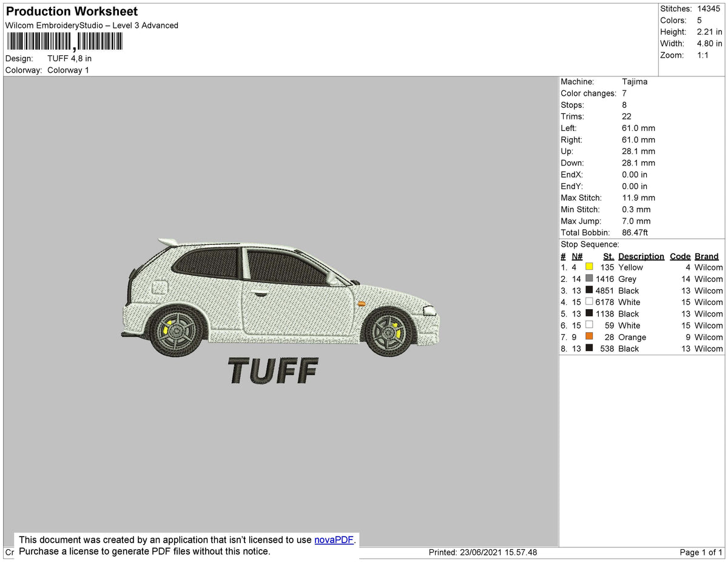Screen dimensions: 728x562
Task: Click the Black thread chip for stop 8
Action: (588, 349)
